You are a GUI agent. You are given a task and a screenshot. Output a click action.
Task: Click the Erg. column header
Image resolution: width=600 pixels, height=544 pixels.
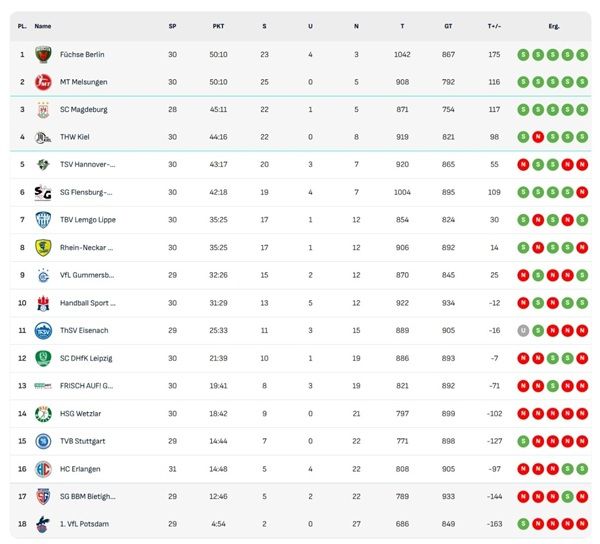coord(553,26)
